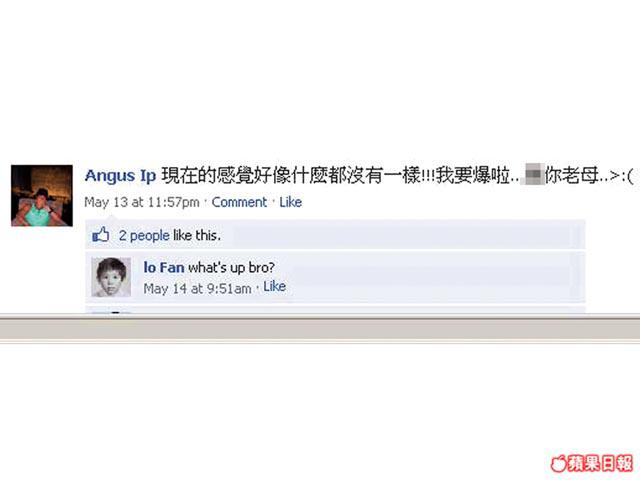Open the '2 people' likes list
The image size is (640, 480).
pyautogui.click(x=144, y=236)
